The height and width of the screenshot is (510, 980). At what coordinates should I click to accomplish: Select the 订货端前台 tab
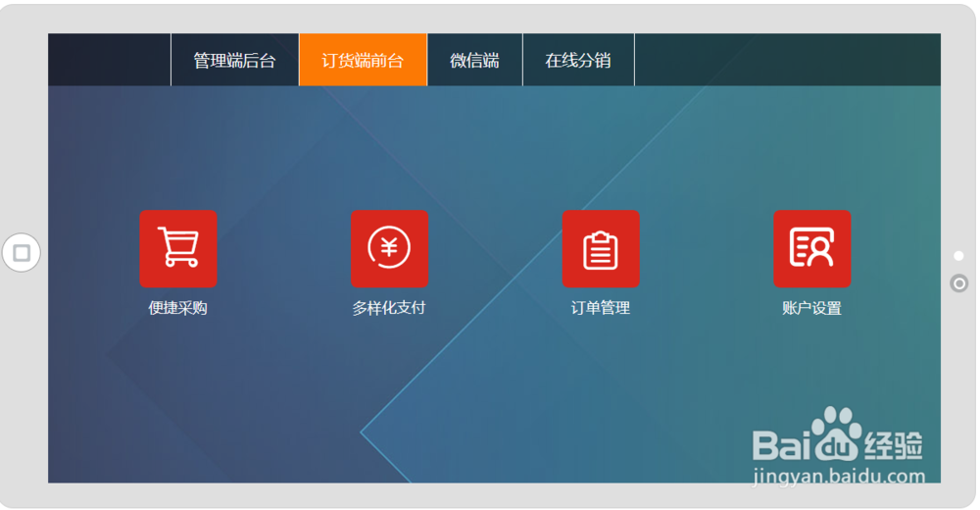click(x=364, y=60)
